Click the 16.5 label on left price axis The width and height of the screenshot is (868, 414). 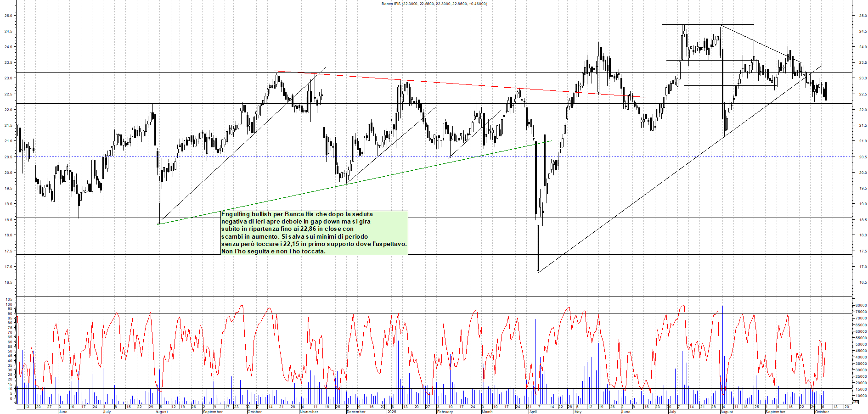[x=8, y=282]
